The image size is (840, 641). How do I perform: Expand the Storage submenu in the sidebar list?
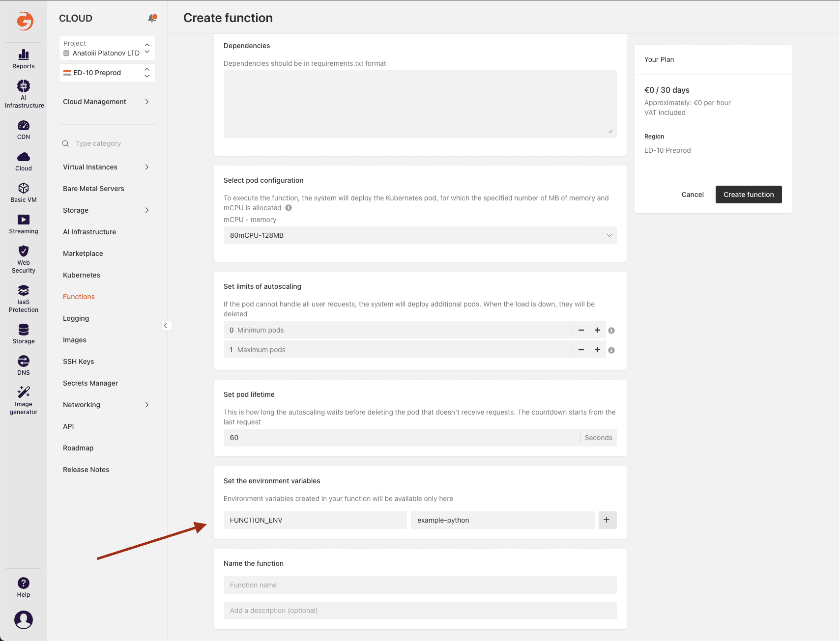[x=106, y=210]
